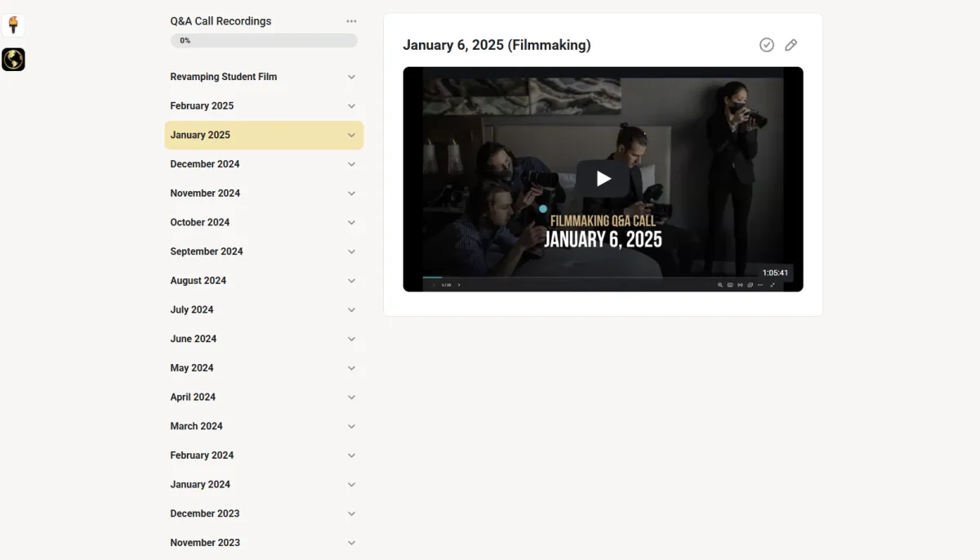The width and height of the screenshot is (980, 560).
Task: Click the torch app icon in left sidebar
Action: tap(13, 24)
